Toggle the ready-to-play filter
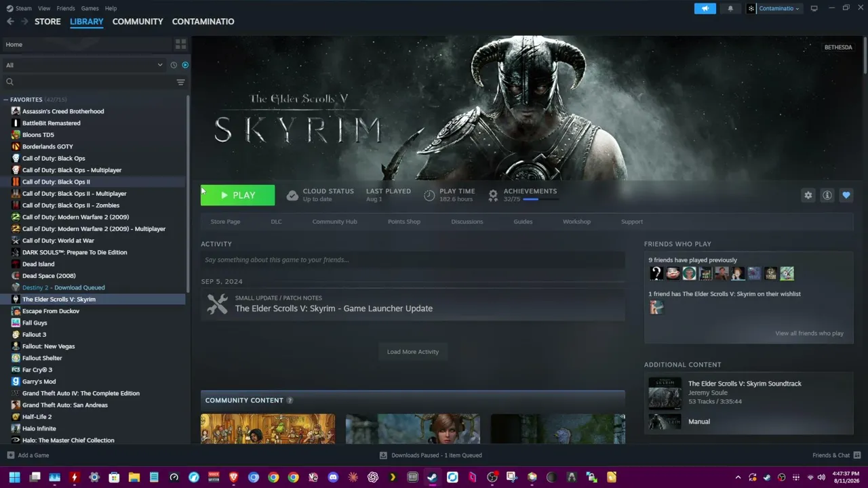 (185, 65)
